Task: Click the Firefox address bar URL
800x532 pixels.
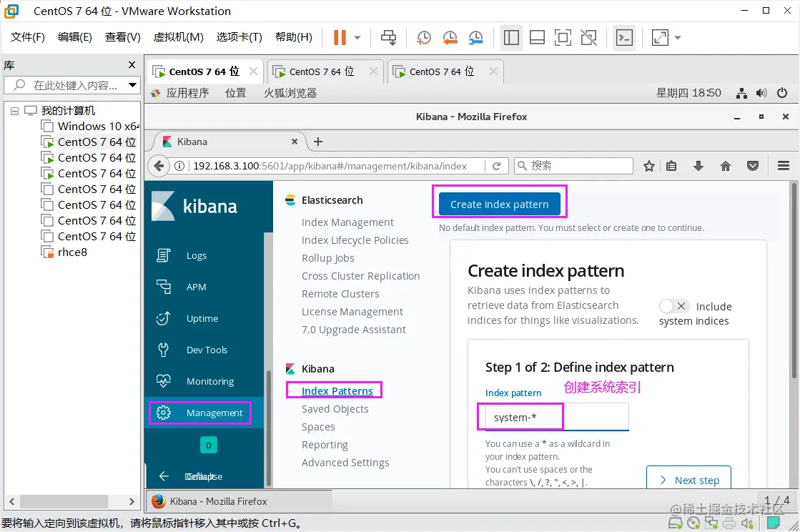Action: click(330, 166)
